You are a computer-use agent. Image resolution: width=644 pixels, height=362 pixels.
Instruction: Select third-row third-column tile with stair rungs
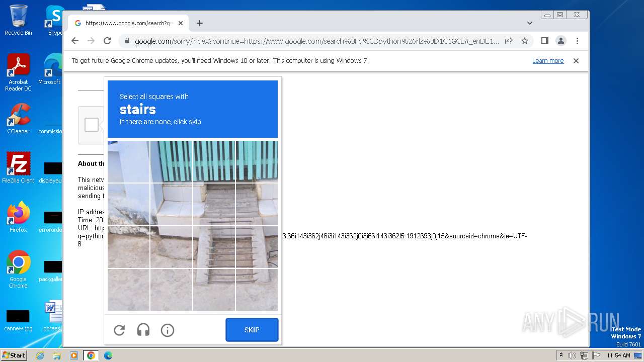(x=214, y=247)
